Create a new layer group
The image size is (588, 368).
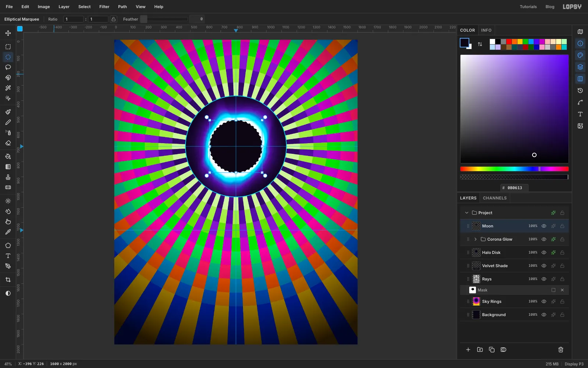click(480, 350)
